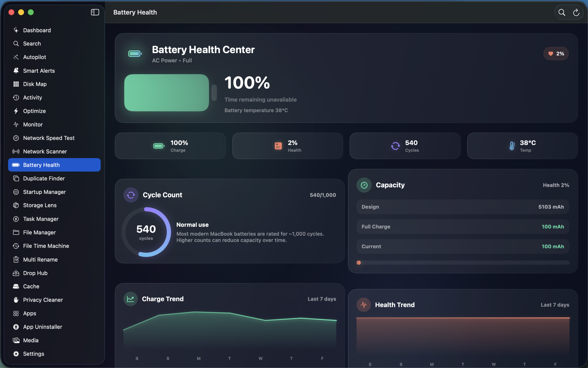Image resolution: width=588 pixels, height=368 pixels.
Task: Select Autopilot in the sidebar
Action: (54, 57)
